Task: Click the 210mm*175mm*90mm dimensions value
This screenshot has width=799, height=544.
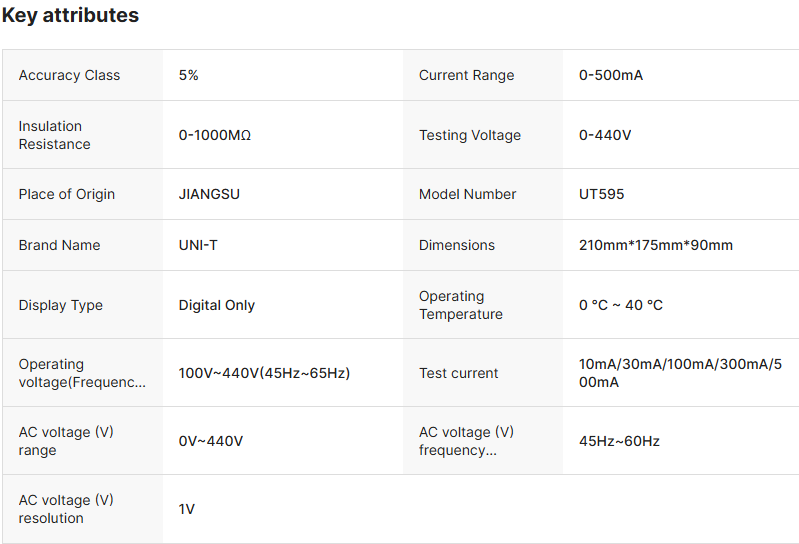Action: [x=655, y=245]
